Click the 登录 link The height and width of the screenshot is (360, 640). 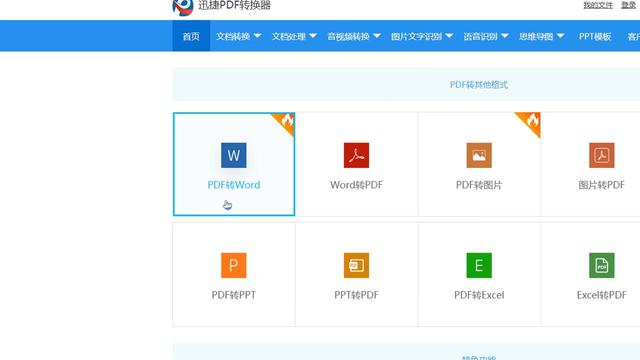[629, 5]
